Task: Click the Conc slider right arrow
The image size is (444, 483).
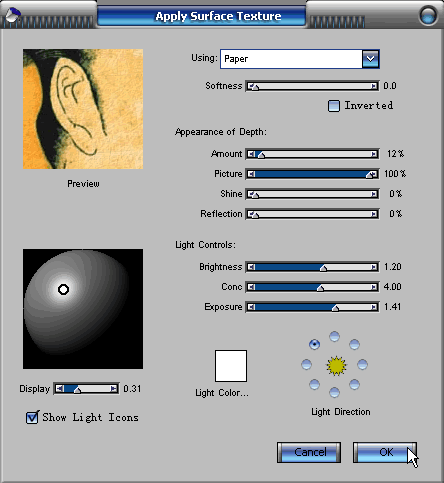Action: [x=374, y=287]
